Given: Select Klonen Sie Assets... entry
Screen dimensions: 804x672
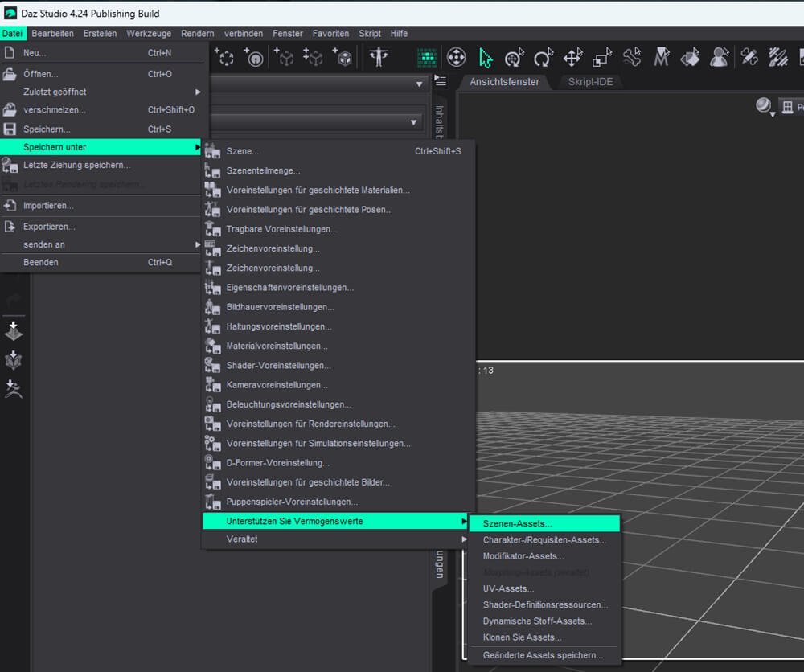Looking at the screenshot, I should click(544, 637).
